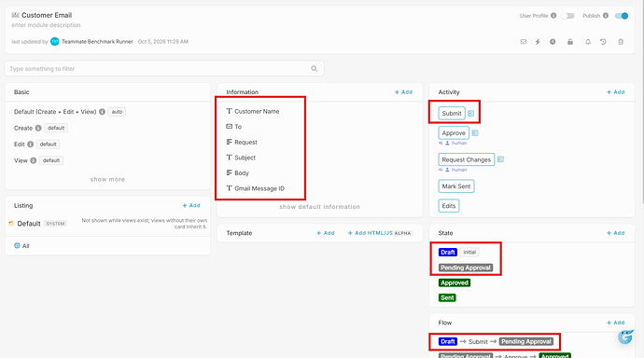
Task: Click the text-type icon beside Customer Name
Action: [230, 111]
